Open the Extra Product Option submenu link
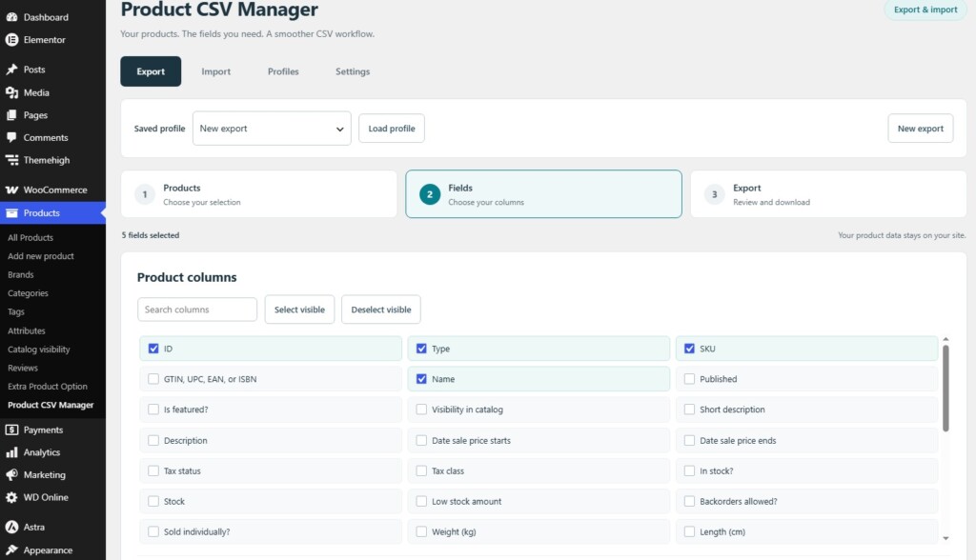 [48, 387]
